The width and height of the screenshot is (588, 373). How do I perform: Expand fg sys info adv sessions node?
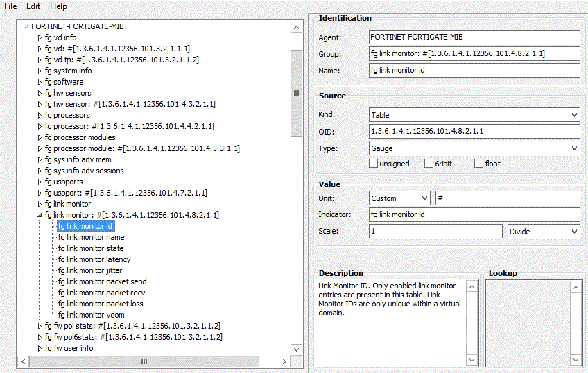(40, 171)
